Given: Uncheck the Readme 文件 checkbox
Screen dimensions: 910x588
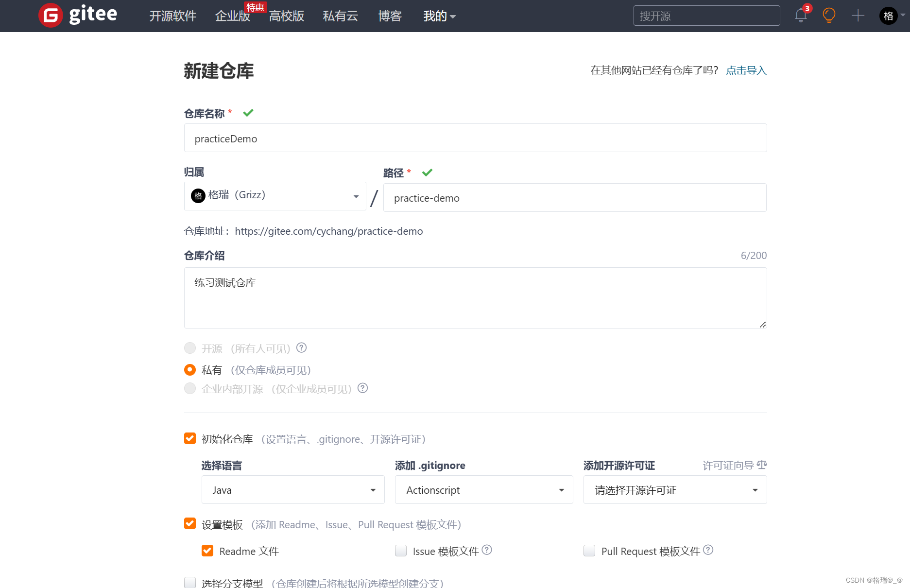Looking at the screenshot, I should click(207, 551).
